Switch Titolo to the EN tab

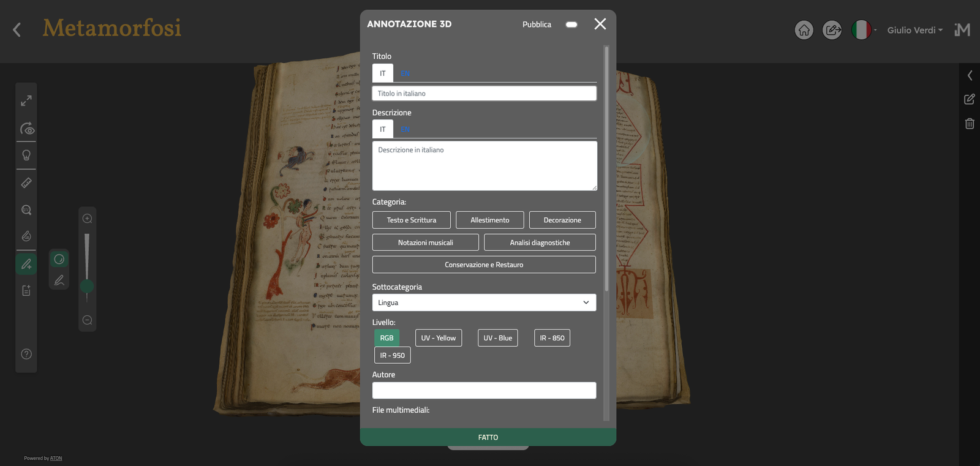click(x=405, y=73)
